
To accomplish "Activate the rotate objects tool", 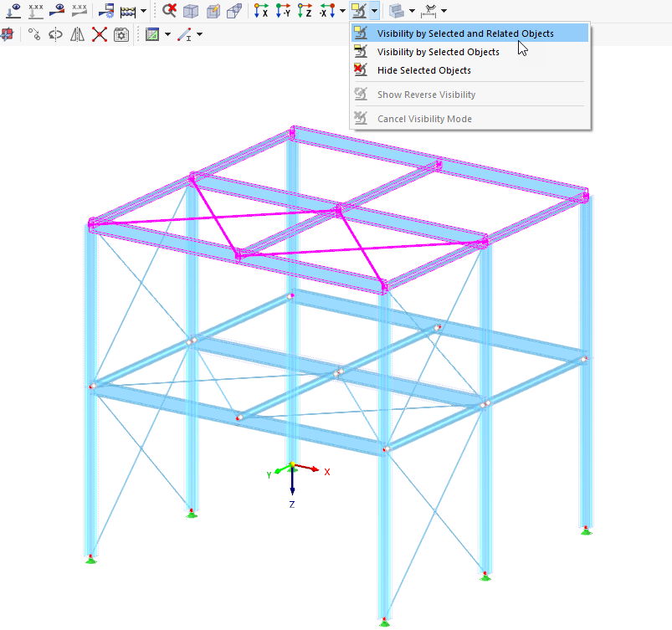I will (55, 33).
